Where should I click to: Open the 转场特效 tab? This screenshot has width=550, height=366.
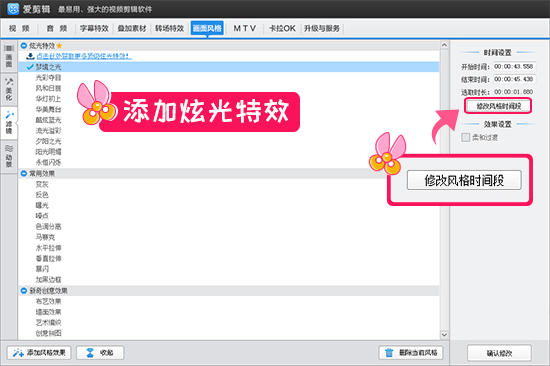pyautogui.click(x=170, y=28)
